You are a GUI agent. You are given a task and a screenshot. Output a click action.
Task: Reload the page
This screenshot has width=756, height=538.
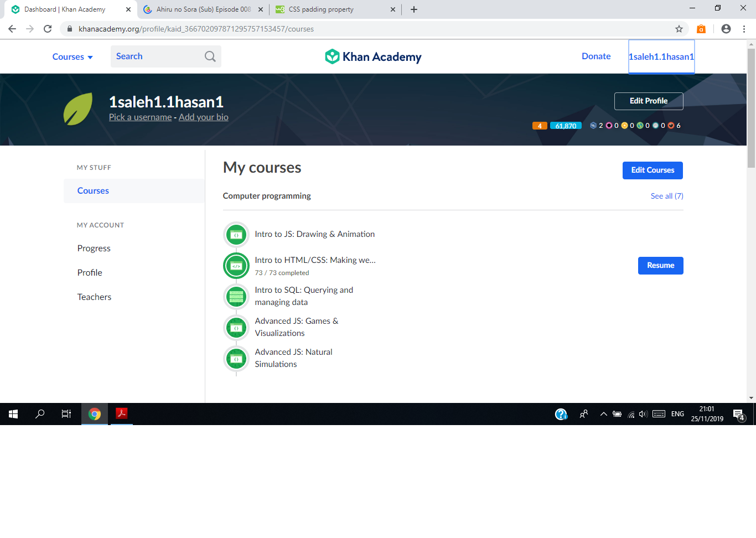48,29
